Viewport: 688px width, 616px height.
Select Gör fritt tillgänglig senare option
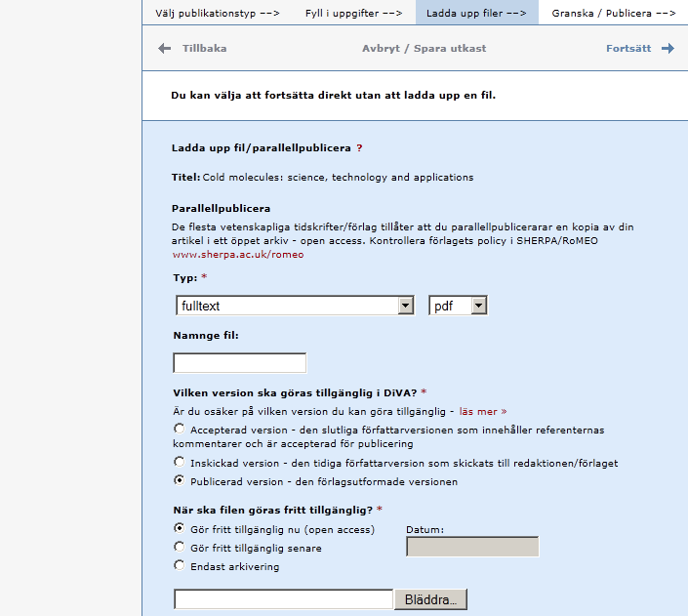click(x=179, y=547)
